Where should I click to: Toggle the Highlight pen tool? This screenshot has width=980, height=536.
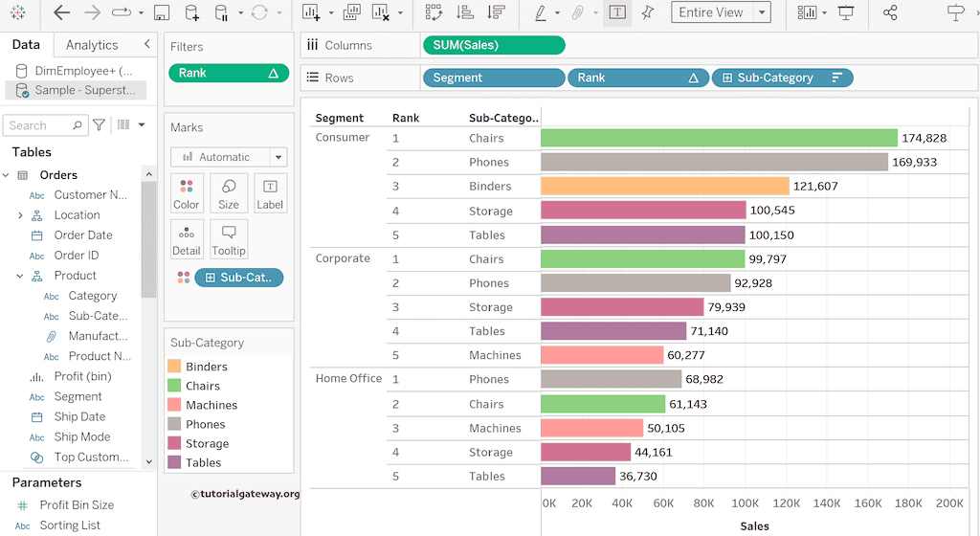tap(540, 12)
